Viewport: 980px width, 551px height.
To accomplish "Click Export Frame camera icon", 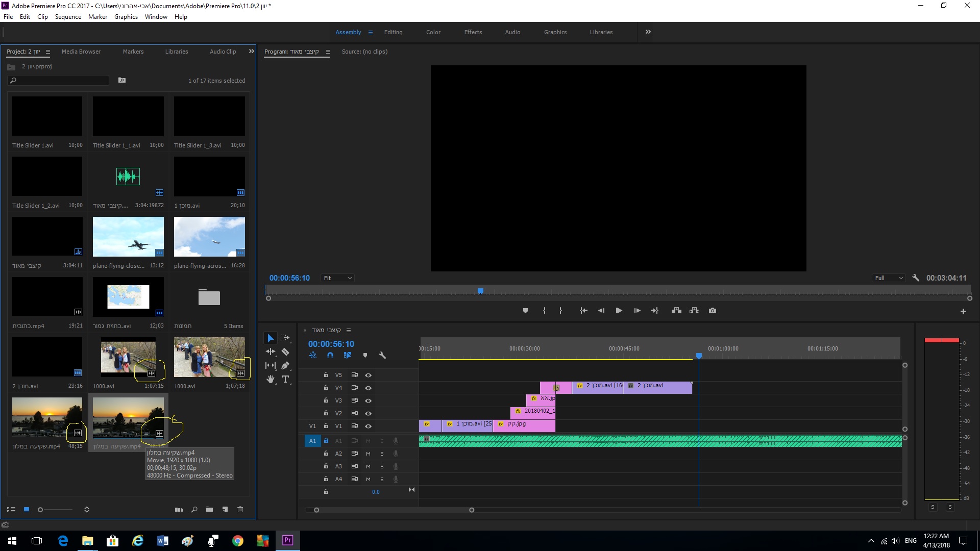I will coord(713,311).
